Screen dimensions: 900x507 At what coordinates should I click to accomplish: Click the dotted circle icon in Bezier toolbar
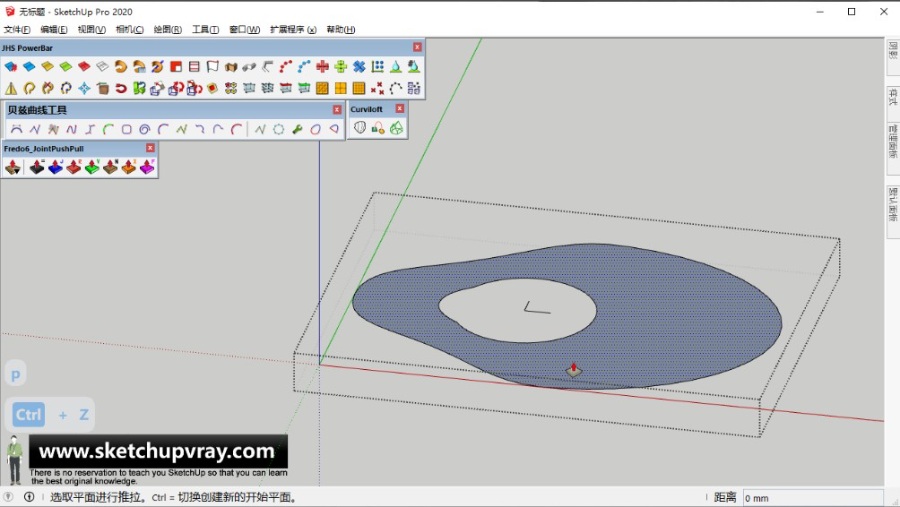[x=279, y=129]
